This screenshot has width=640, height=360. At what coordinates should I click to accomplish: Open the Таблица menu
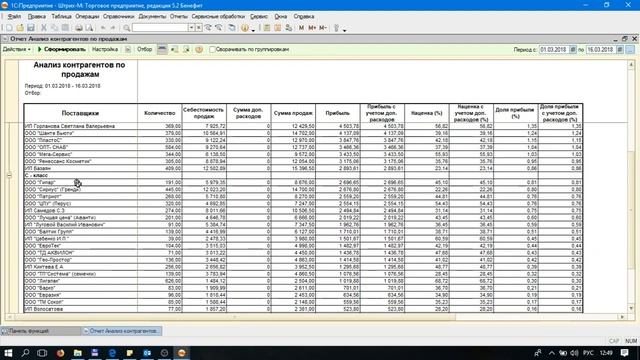tap(61, 16)
